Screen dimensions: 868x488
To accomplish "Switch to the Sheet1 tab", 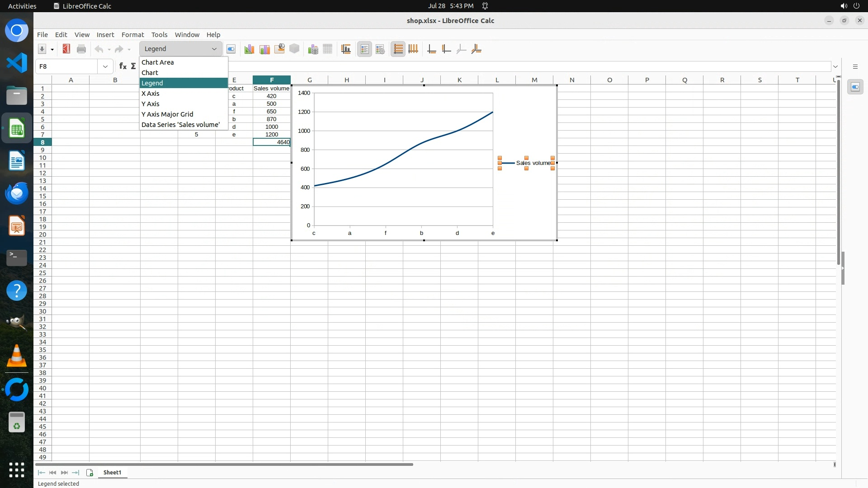I will pos(112,472).
